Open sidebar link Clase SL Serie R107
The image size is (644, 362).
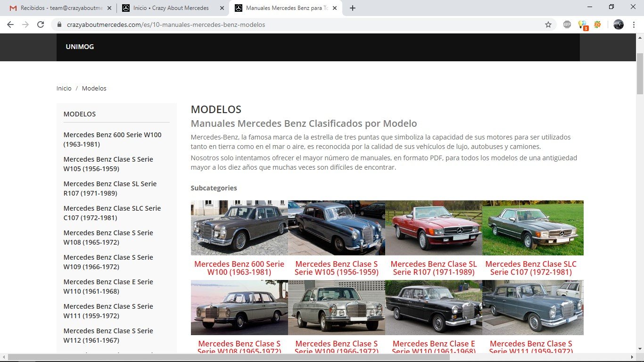[110, 189]
